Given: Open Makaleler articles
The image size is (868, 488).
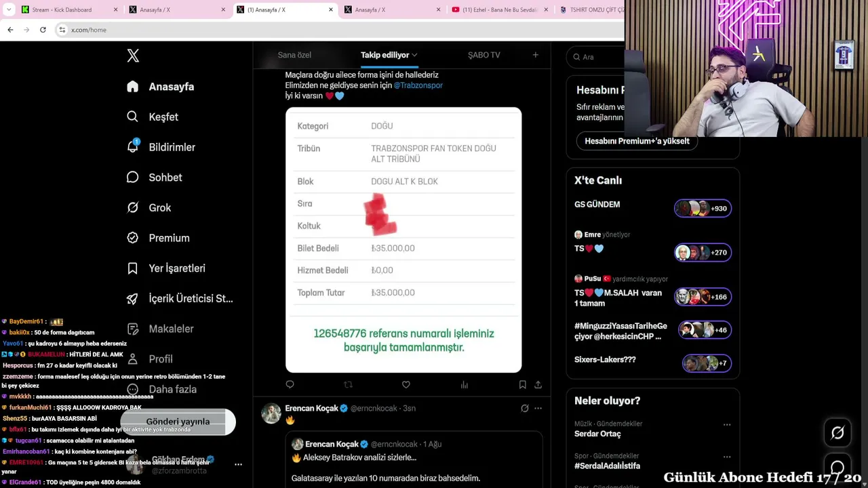Looking at the screenshot, I should tap(160, 329).
